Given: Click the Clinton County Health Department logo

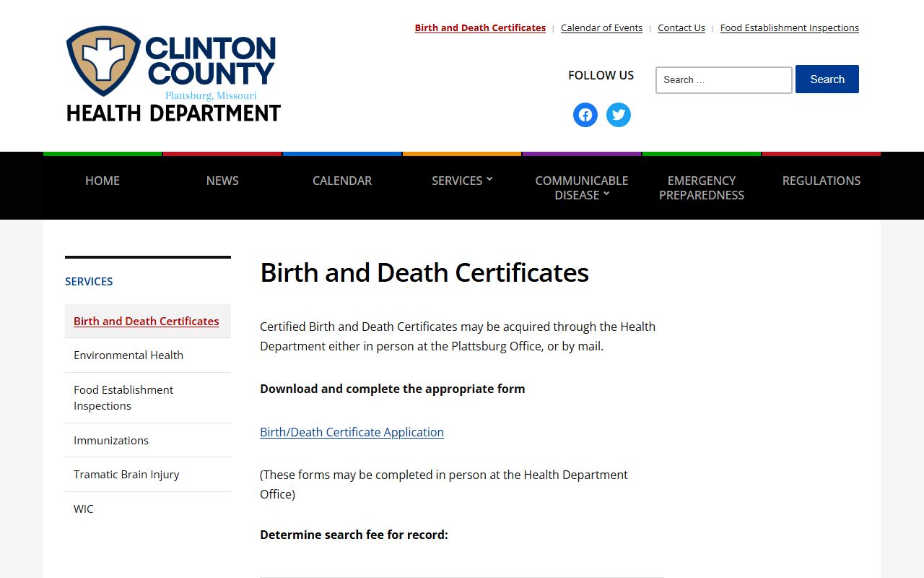Looking at the screenshot, I should point(173,74).
